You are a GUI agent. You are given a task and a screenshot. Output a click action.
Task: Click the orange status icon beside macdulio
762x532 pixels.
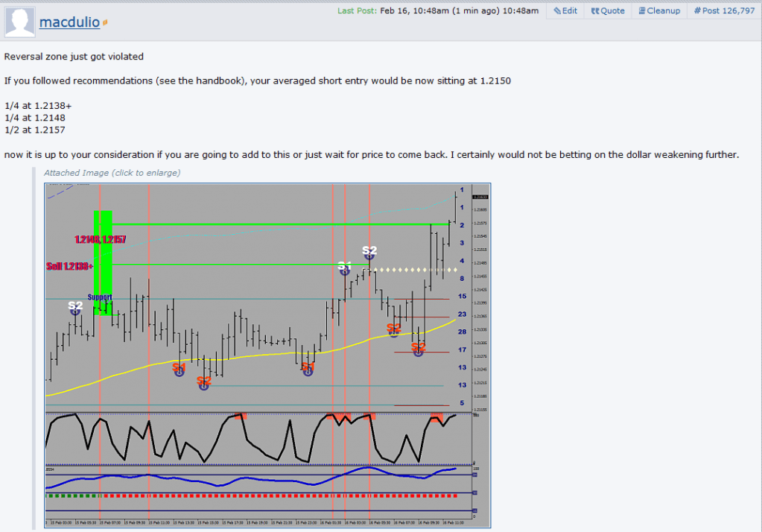tap(105, 23)
